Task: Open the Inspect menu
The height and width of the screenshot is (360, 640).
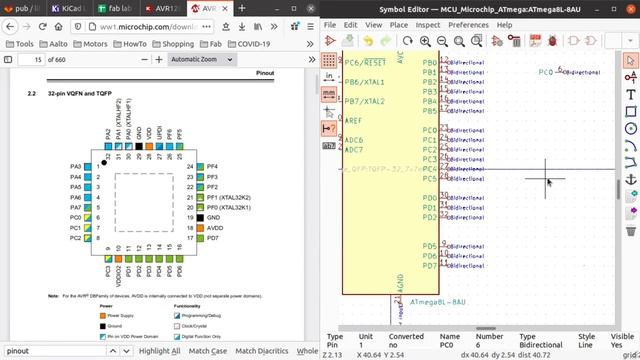Action: click(428, 25)
